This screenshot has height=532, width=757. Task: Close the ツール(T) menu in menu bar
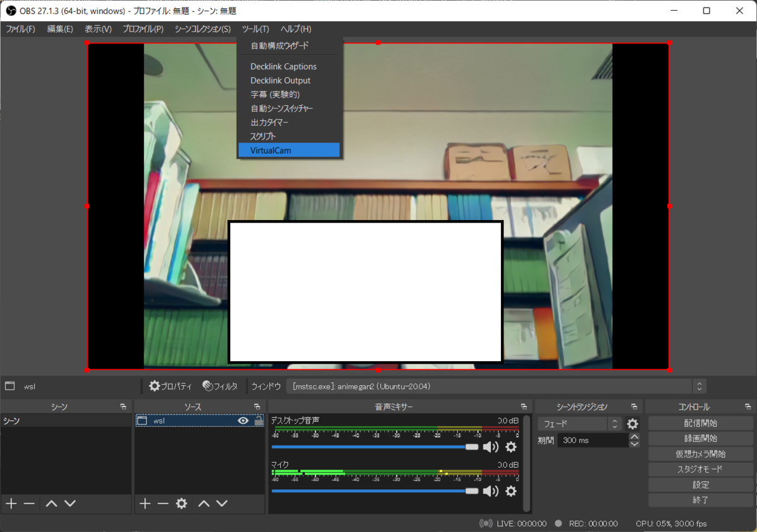coord(255,29)
